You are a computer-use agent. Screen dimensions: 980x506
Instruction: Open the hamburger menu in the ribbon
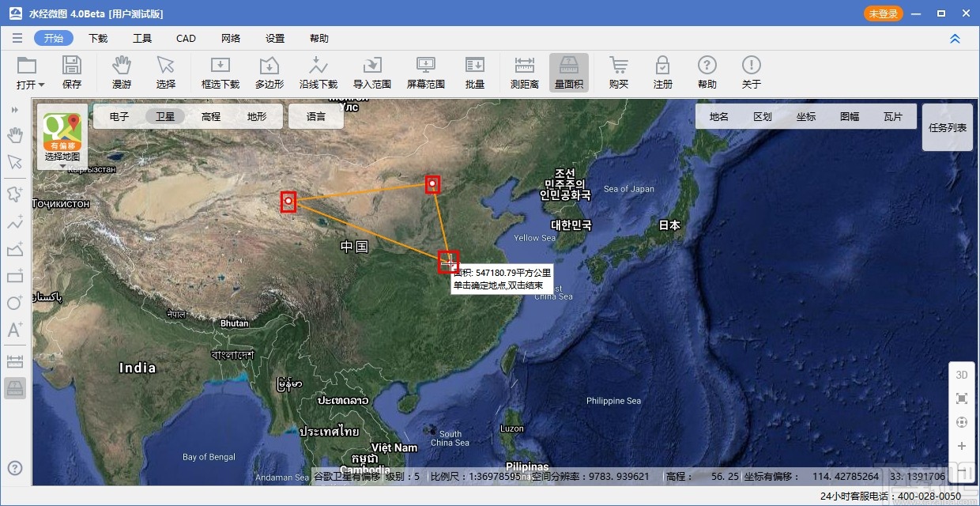(17, 38)
